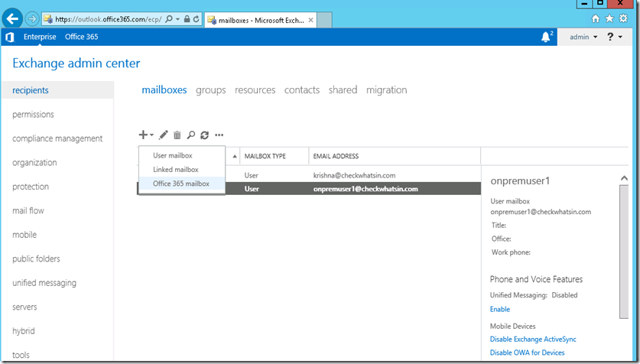Click Disable Exchange ActiveSync link
Viewport: 640px width, 364px height.
tap(533, 339)
